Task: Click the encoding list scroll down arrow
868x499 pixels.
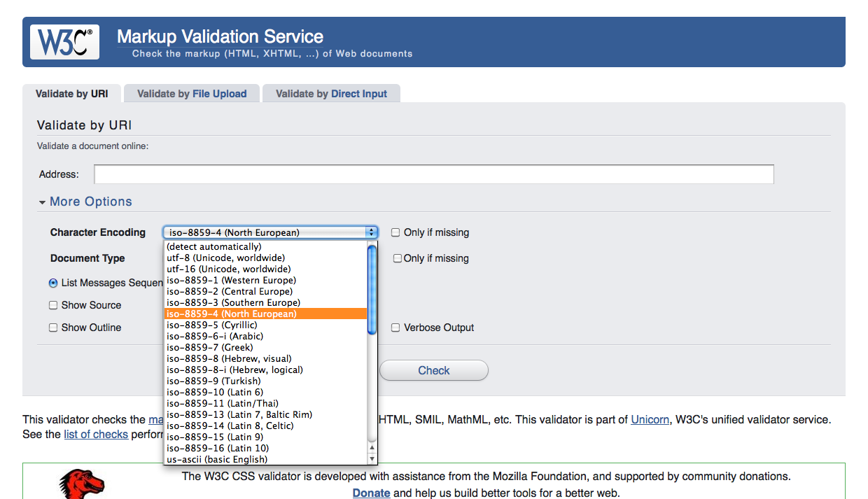Action: 372,459
